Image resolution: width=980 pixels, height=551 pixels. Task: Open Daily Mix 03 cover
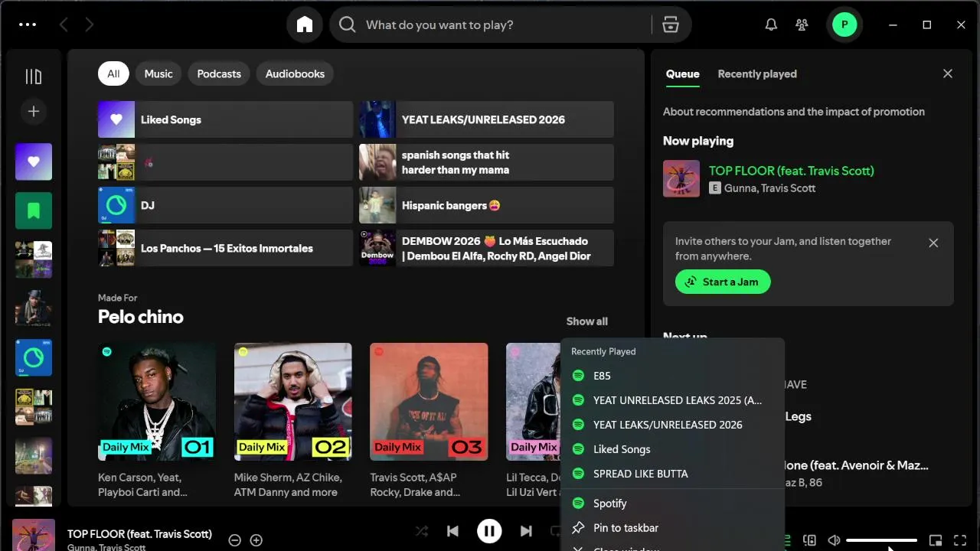pos(429,402)
